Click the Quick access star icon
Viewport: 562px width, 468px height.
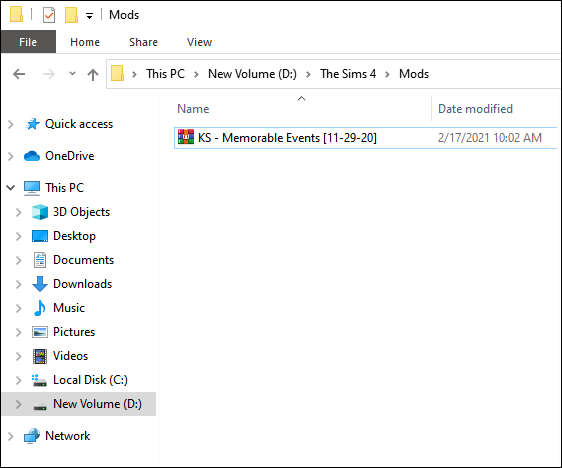[x=33, y=124]
